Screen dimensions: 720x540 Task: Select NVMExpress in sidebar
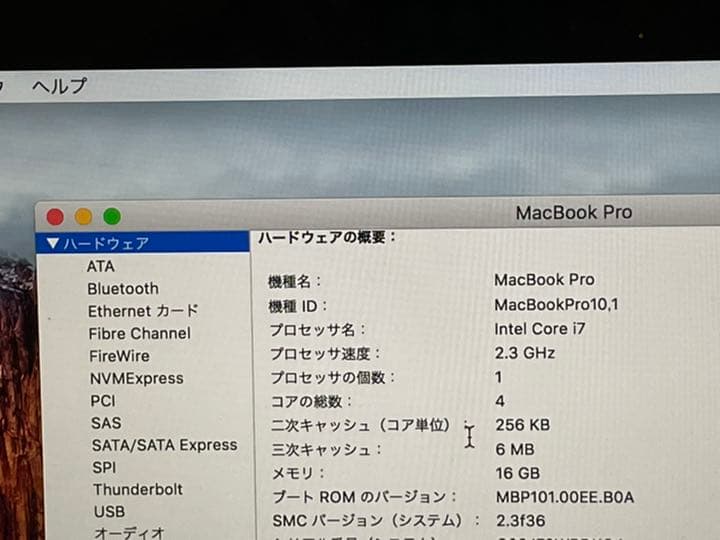[x=137, y=378]
